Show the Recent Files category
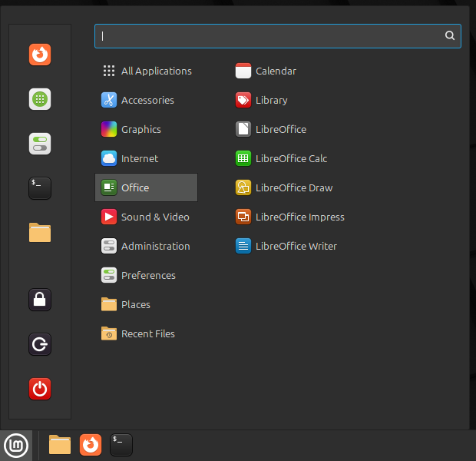The width and height of the screenshot is (476, 461). coord(147,333)
